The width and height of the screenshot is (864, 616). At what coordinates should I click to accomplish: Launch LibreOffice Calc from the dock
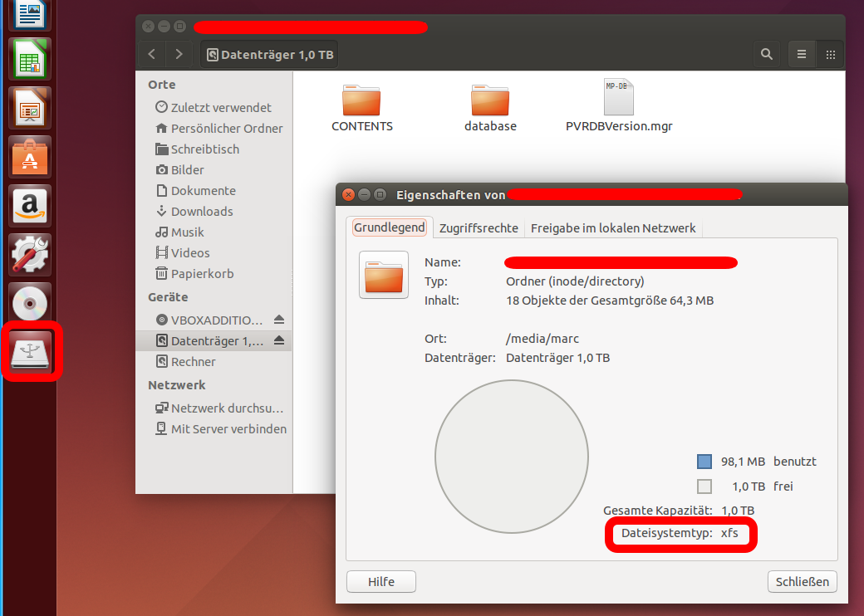29,59
